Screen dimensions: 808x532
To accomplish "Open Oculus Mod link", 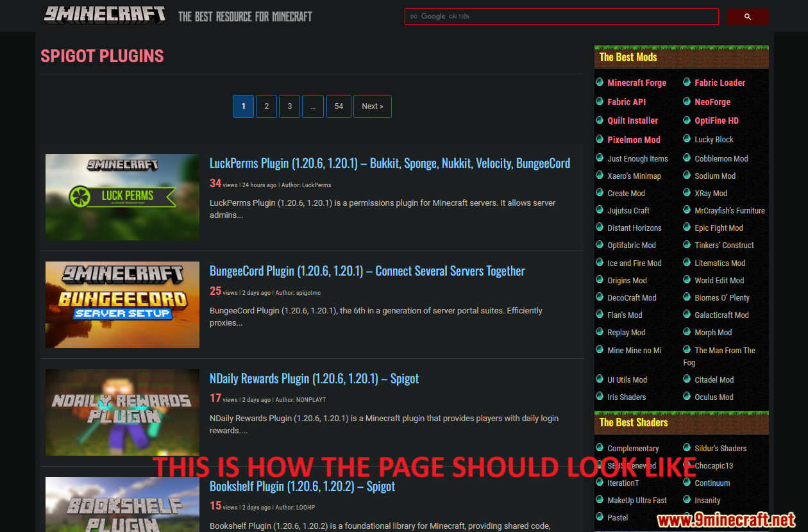I will [714, 397].
